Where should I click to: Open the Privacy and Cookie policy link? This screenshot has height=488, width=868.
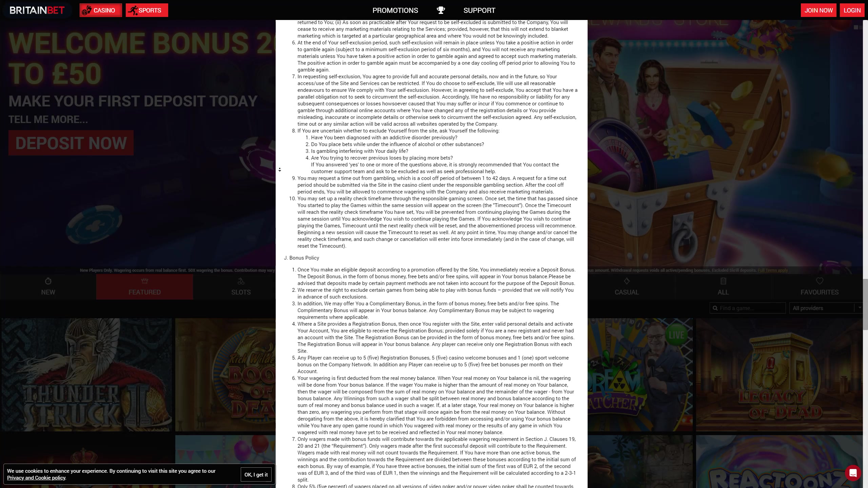coord(36,478)
